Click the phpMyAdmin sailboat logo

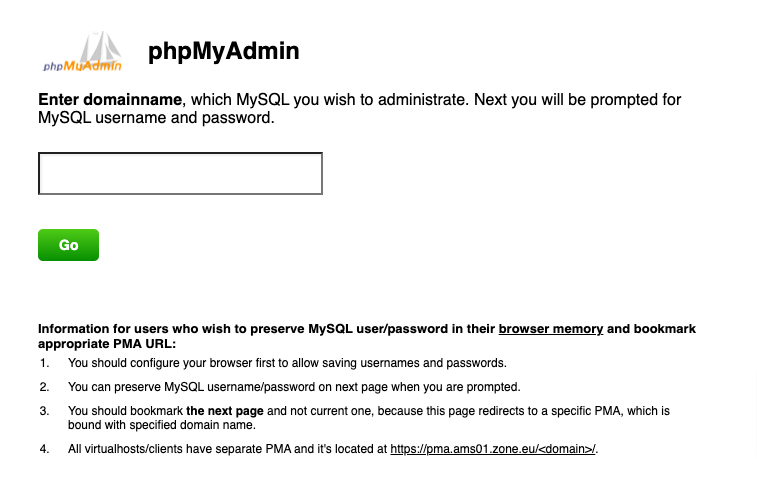coord(83,52)
